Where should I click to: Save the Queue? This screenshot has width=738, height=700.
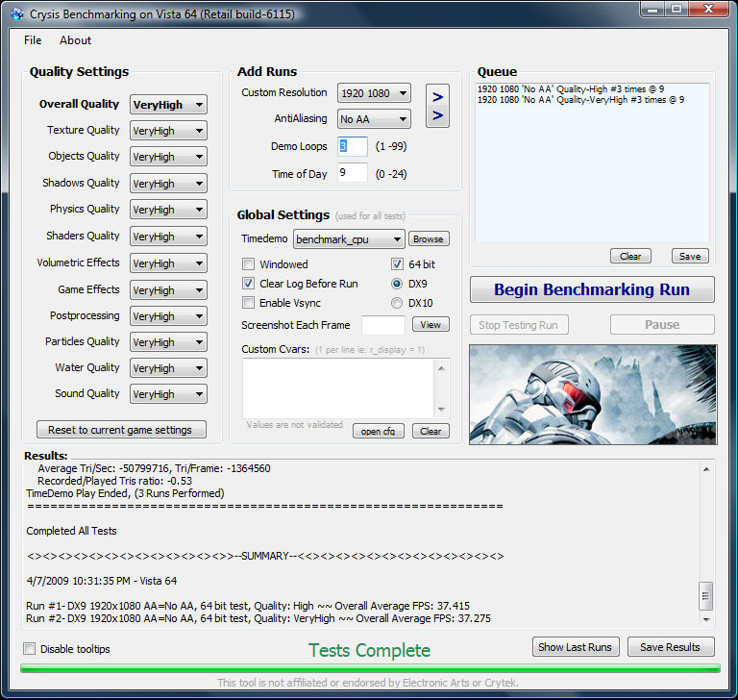click(690, 256)
